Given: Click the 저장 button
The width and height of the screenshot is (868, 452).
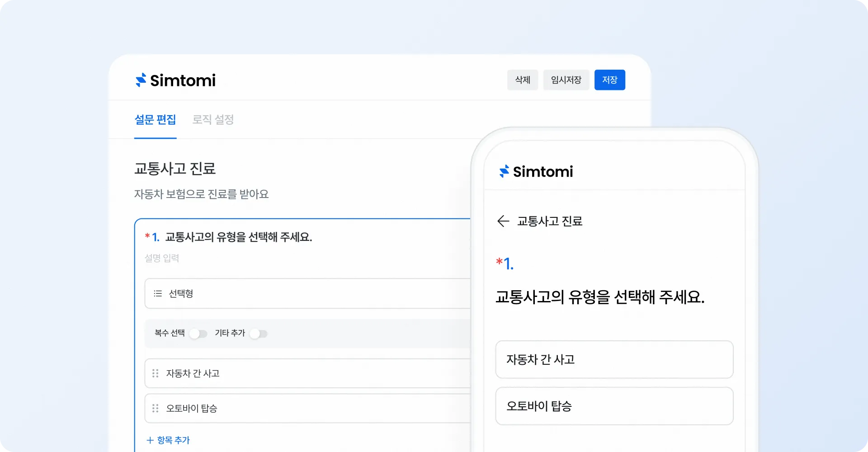Looking at the screenshot, I should coord(610,80).
